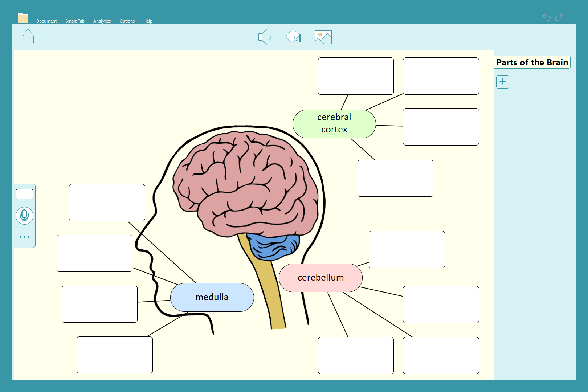Click the plus button under the title
This screenshot has height=392, width=588.
point(502,82)
